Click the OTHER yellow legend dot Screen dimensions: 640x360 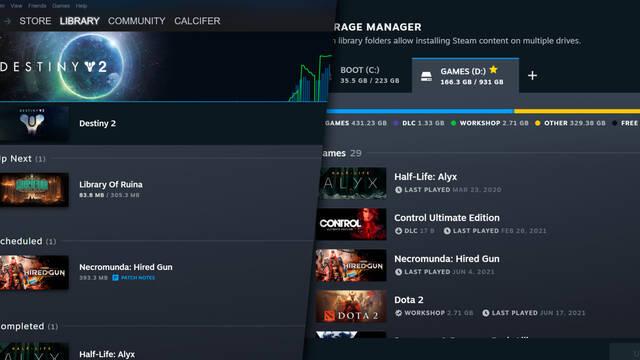click(x=538, y=123)
